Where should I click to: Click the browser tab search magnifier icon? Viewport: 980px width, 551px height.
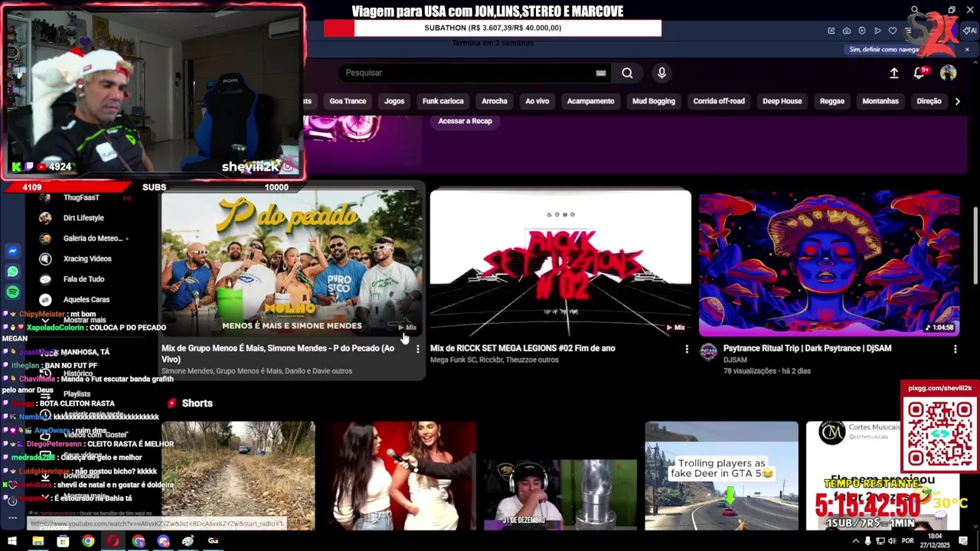[x=915, y=10]
